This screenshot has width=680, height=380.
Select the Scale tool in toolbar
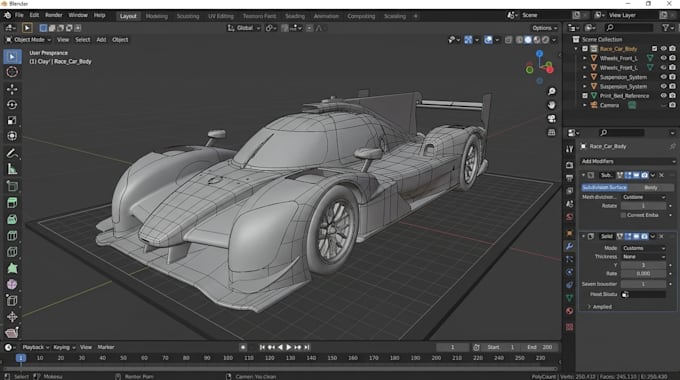(12, 121)
